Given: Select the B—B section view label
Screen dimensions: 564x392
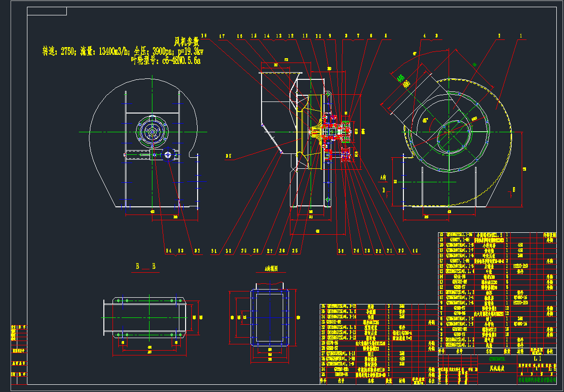Looking at the screenshot, I should point(145,266).
